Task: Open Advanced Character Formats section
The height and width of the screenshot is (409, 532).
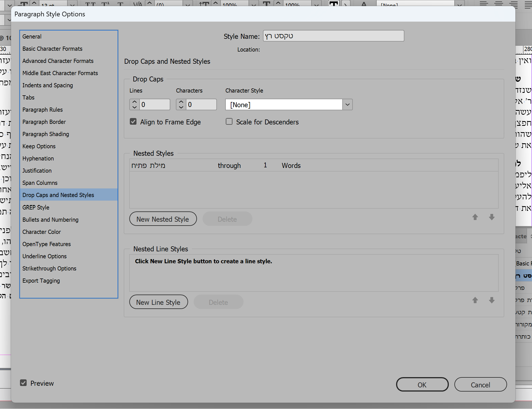Action: click(69, 61)
